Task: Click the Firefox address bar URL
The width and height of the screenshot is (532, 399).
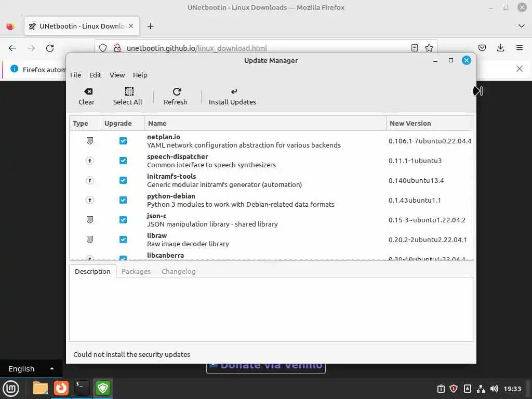Action: coord(197,48)
